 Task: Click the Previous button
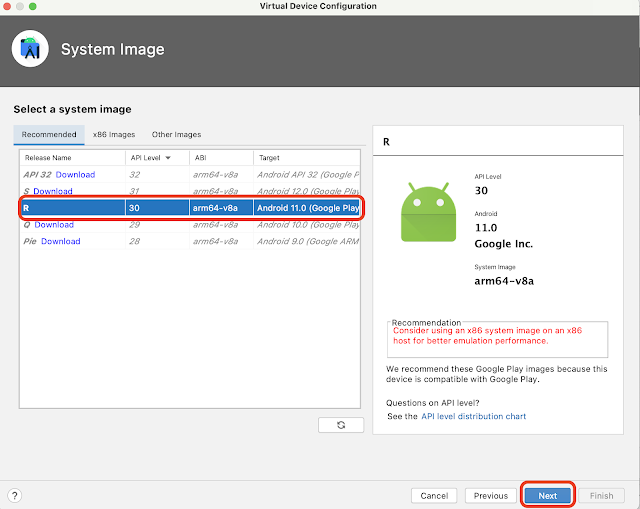(490, 495)
